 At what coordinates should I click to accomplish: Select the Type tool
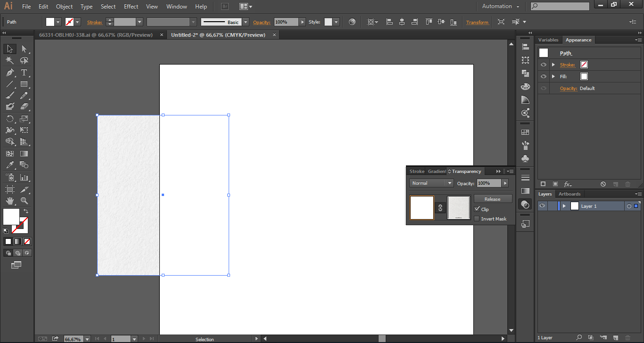[24, 73]
